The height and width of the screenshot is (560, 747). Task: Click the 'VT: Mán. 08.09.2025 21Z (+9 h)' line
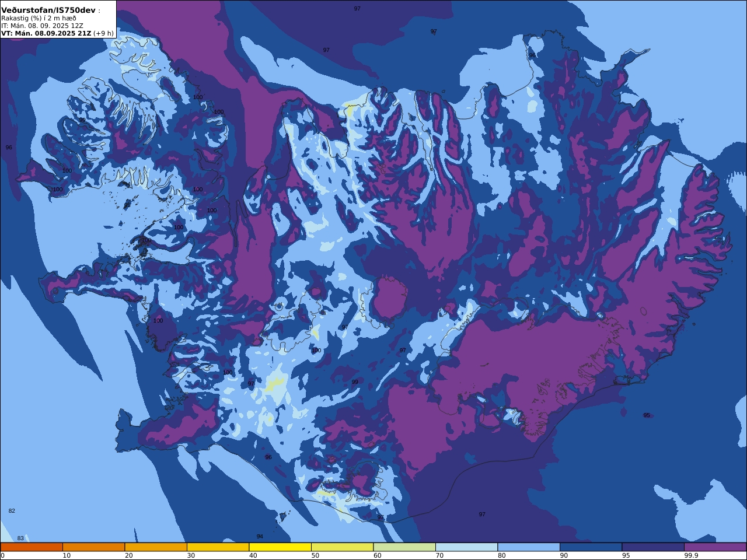coord(57,33)
